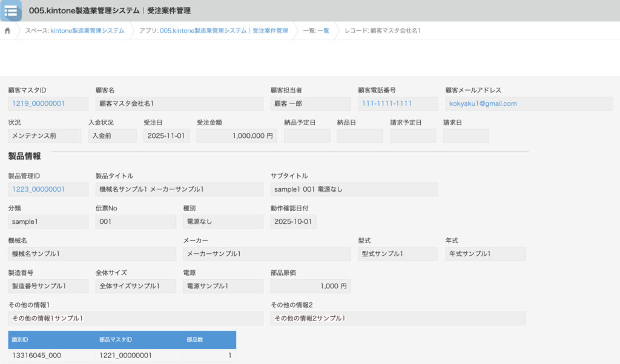Screen dimensions: 620x364
Task: Open the kintone製造業管理システム space link
Action: [87, 30]
